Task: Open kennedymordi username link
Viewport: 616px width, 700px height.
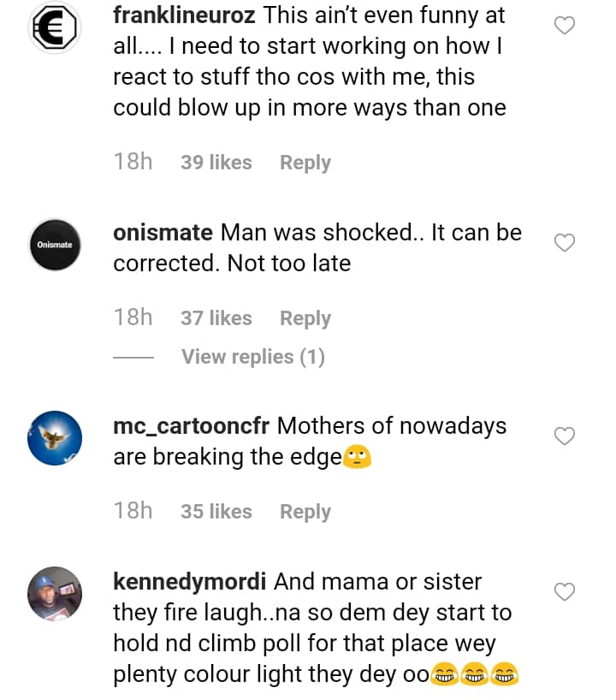Action: point(190,582)
